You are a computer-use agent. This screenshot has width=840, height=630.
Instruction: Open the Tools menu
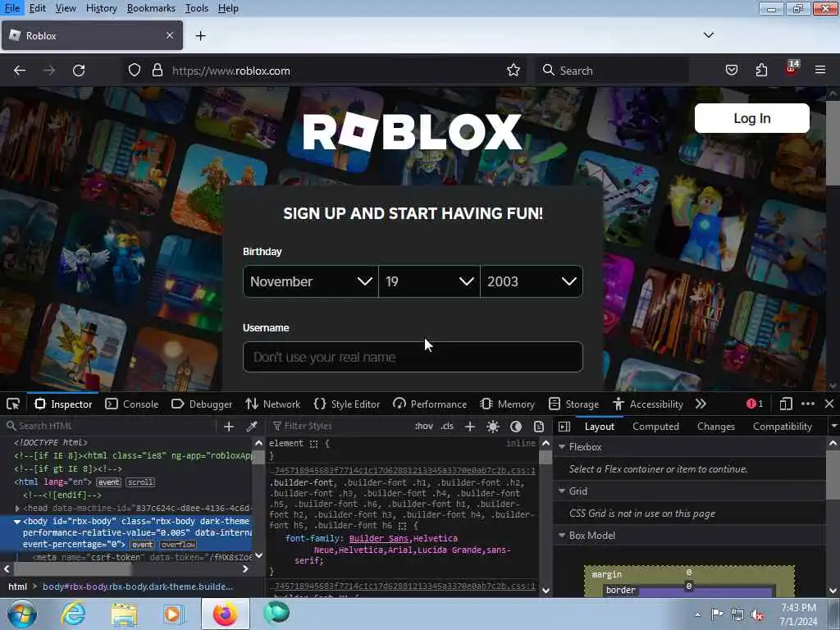coord(197,8)
